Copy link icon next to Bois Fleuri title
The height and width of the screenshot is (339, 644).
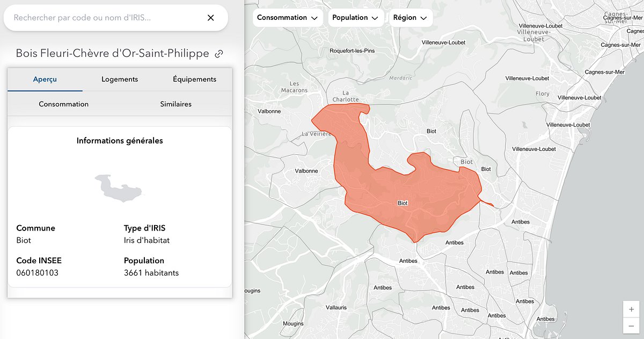[219, 54]
